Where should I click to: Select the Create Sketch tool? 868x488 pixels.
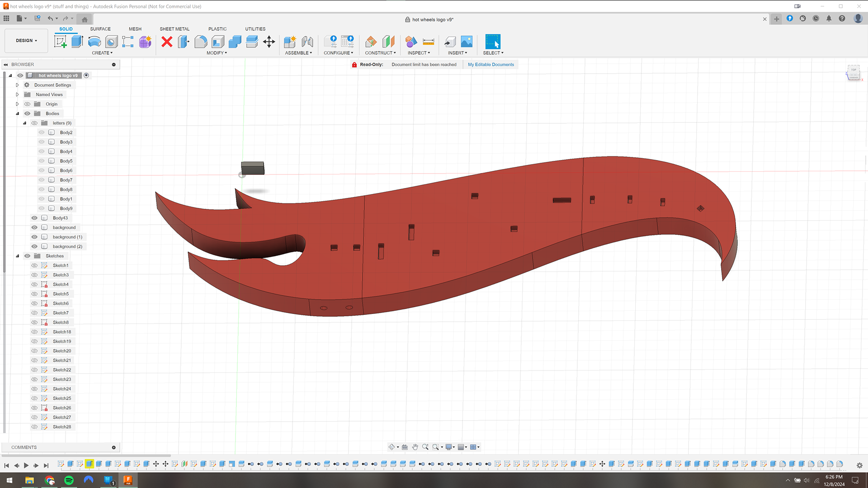tap(60, 42)
